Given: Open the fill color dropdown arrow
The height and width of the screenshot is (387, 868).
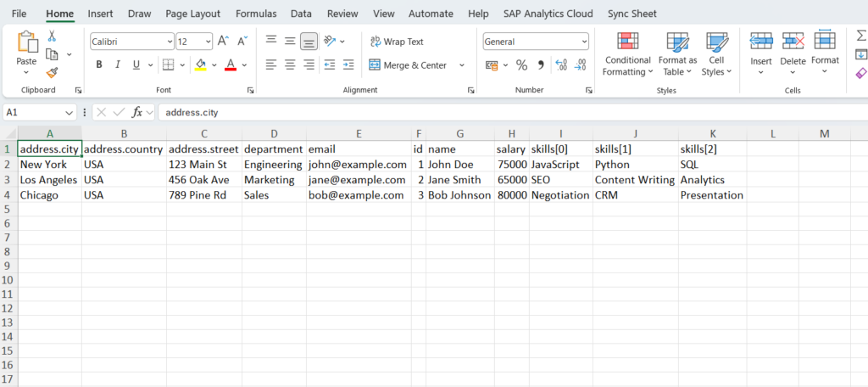Looking at the screenshot, I should pyautogui.click(x=214, y=65).
